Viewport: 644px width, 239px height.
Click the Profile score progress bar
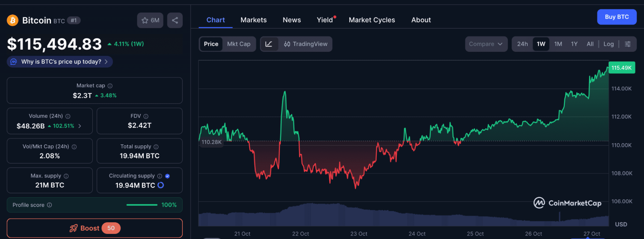(142, 205)
